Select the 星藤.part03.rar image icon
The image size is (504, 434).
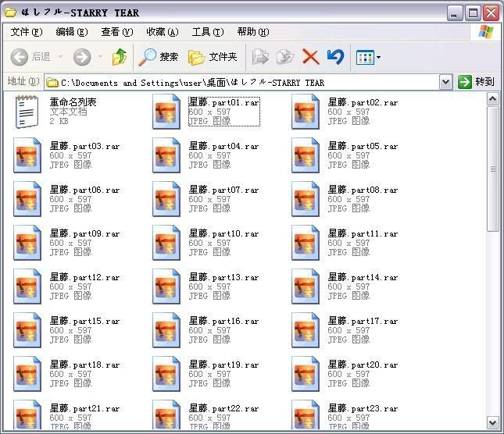pos(27,155)
